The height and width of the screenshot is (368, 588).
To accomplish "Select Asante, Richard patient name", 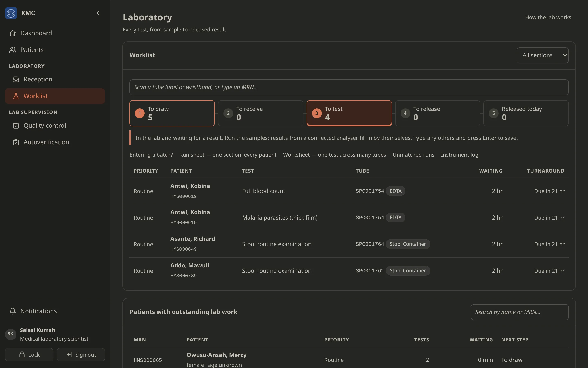I will [x=193, y=239].
